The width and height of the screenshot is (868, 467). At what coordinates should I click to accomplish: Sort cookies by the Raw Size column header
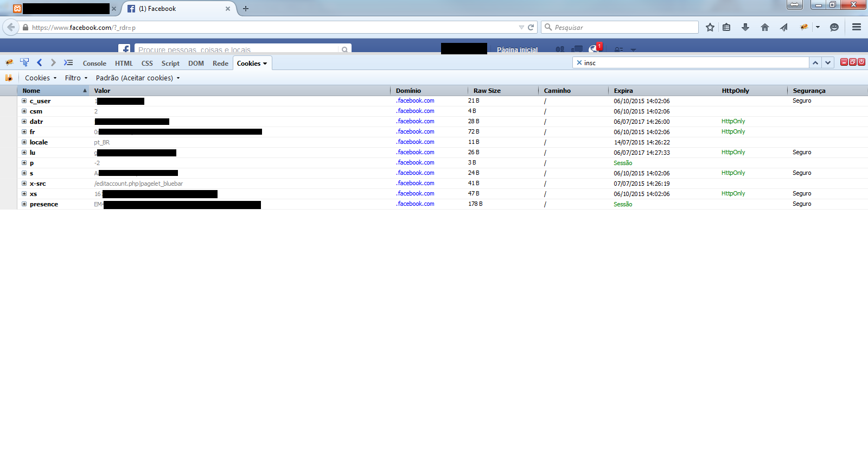click(502, 91)
